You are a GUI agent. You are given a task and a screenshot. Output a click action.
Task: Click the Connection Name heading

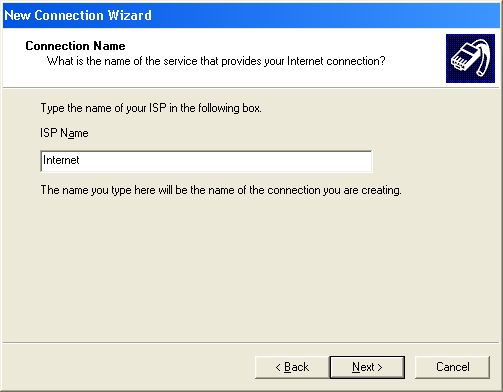(75, 46)
